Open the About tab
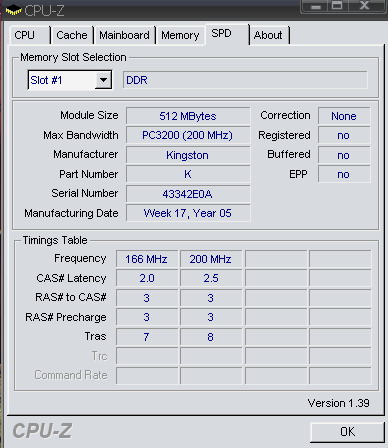The height and width of the screenshot is (448, 388). [269, 35]
